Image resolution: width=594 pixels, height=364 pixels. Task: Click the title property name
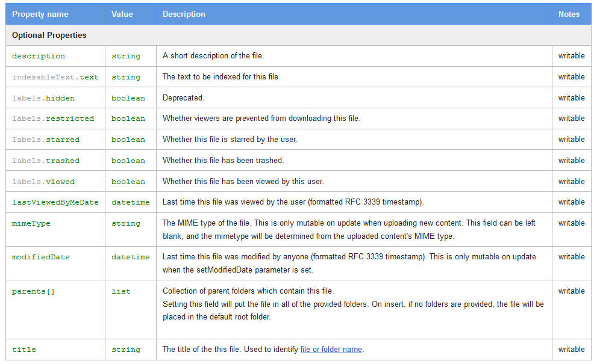click(x=24, y=350)
